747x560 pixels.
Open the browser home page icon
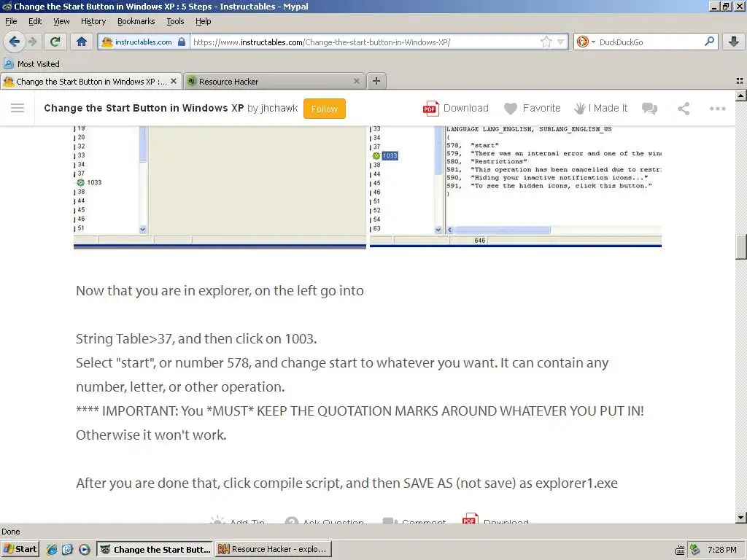click(x=82, y=42)
